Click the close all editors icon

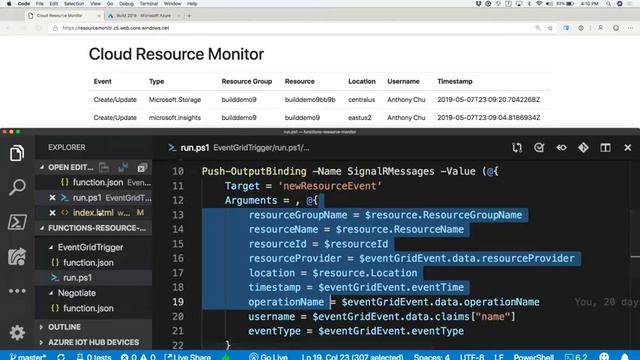142,167
